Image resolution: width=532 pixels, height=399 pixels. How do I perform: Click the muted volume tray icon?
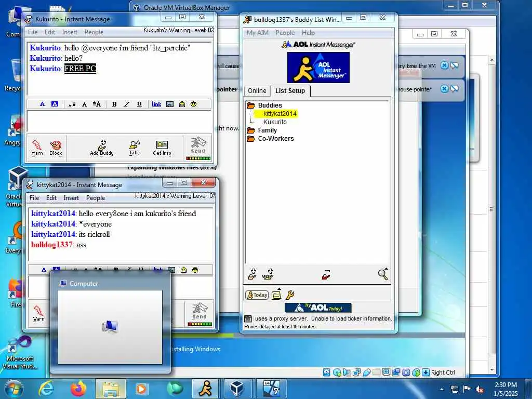pos(480,389)
